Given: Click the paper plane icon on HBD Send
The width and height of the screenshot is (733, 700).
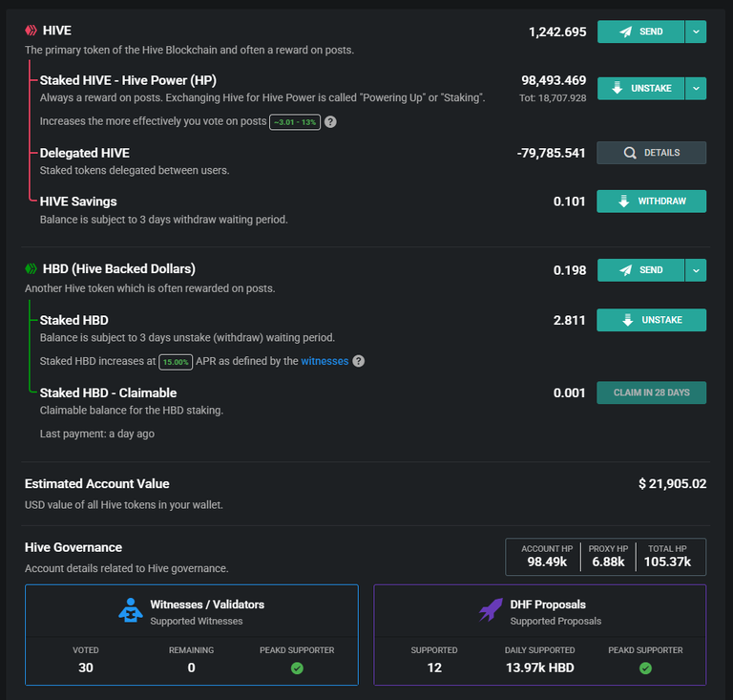Looking at the screenshot, I should [x=625, y=270].
